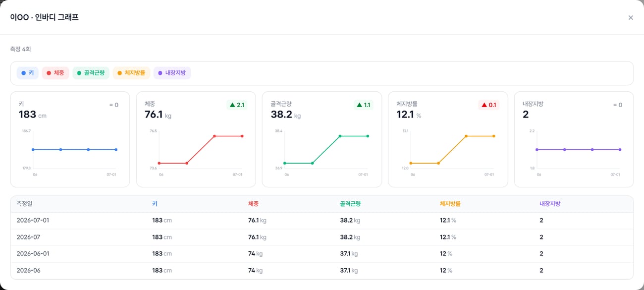Select the 2026-06-01 measurement row
644x290 pixels.
coord(322,254)
